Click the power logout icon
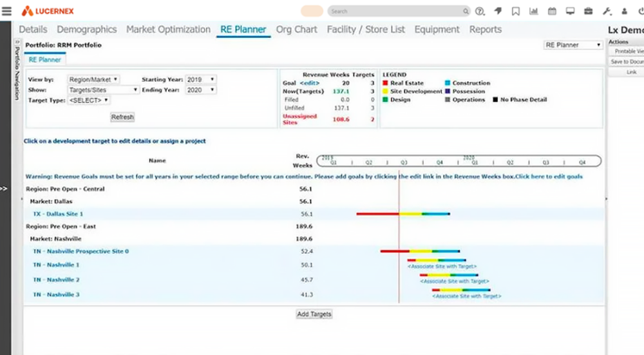 point(641,11)
